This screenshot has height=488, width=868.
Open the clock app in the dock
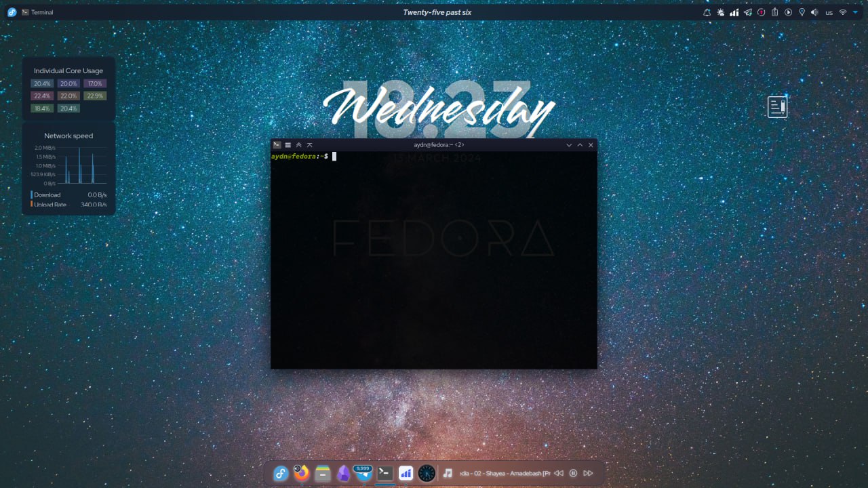click(427, 473)
